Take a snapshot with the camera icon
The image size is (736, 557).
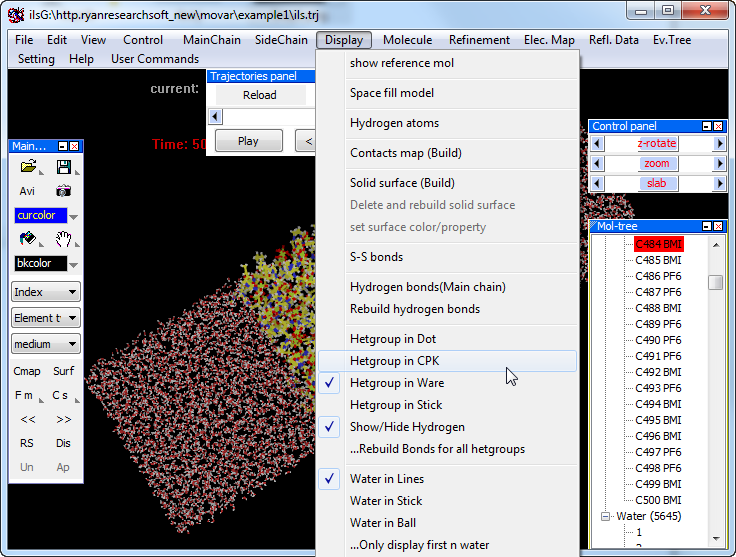(x=63, y=191)
